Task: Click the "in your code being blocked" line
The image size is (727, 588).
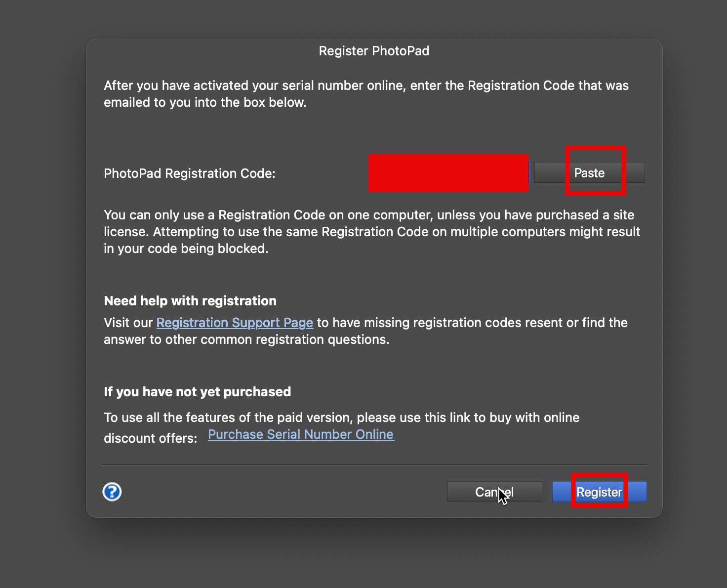Action: pyautogui.click(x=186, y=249)
